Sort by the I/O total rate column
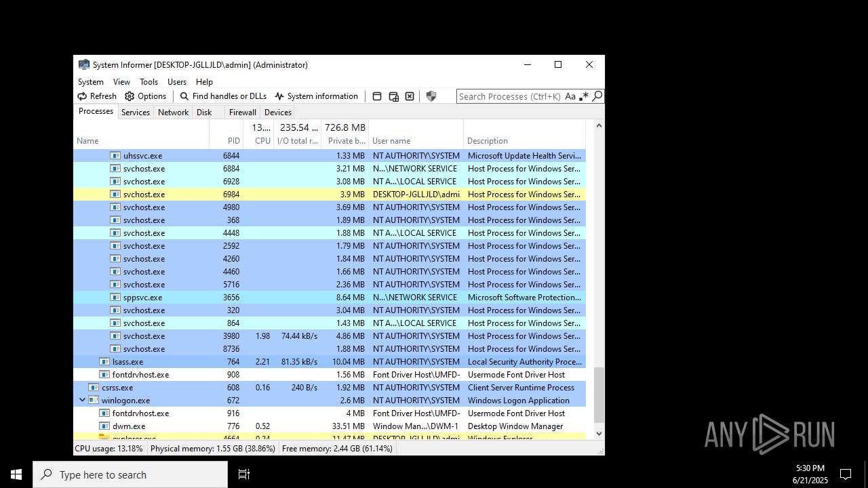The height and width of the screenshot is (488, 868). pyautogui.click(x=298, y=134)
